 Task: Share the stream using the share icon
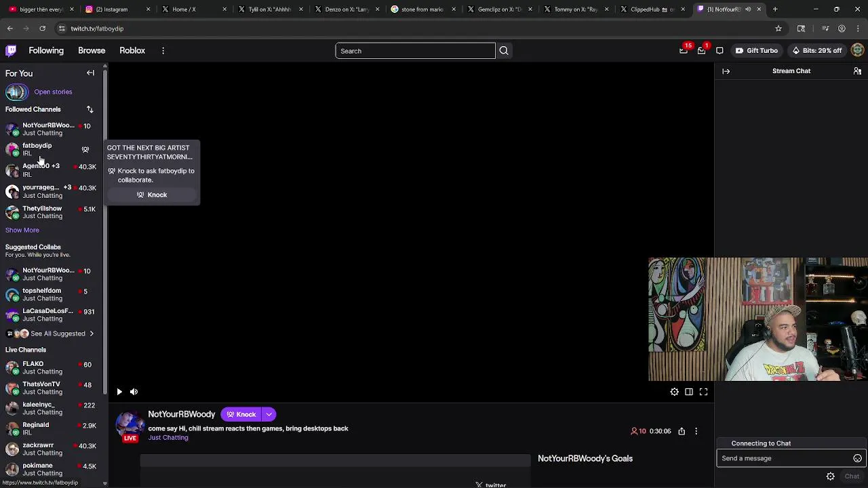682,431
